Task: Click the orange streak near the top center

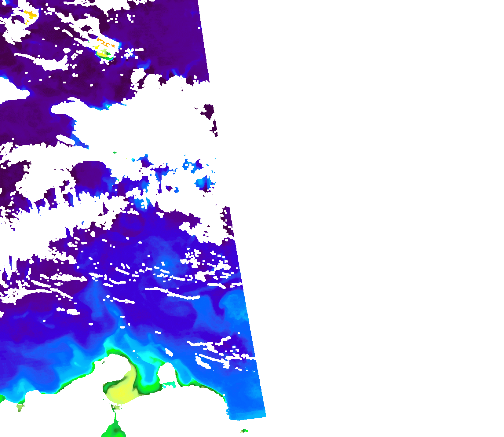Action: (x=105, y=43)
